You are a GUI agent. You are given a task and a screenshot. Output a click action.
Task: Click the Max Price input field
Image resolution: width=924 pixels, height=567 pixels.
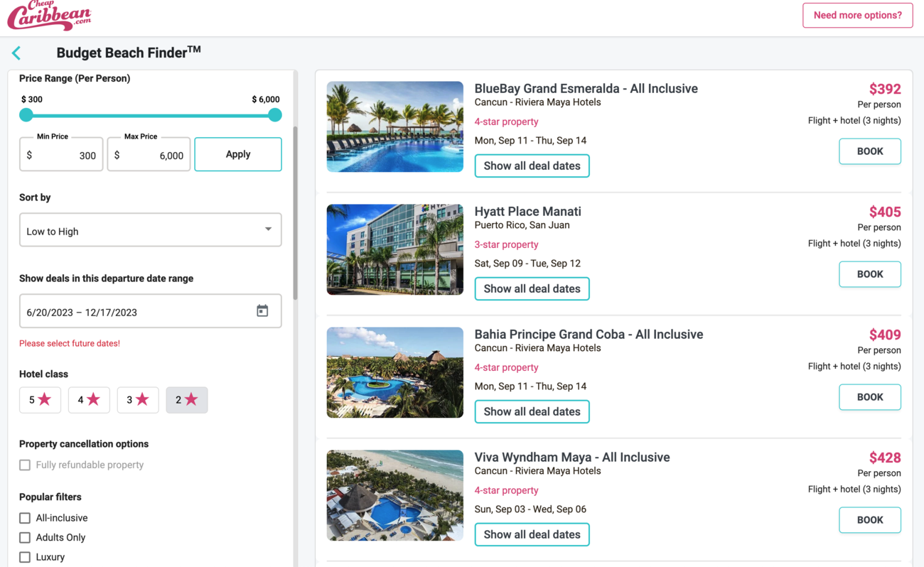(x=149, y=154)
